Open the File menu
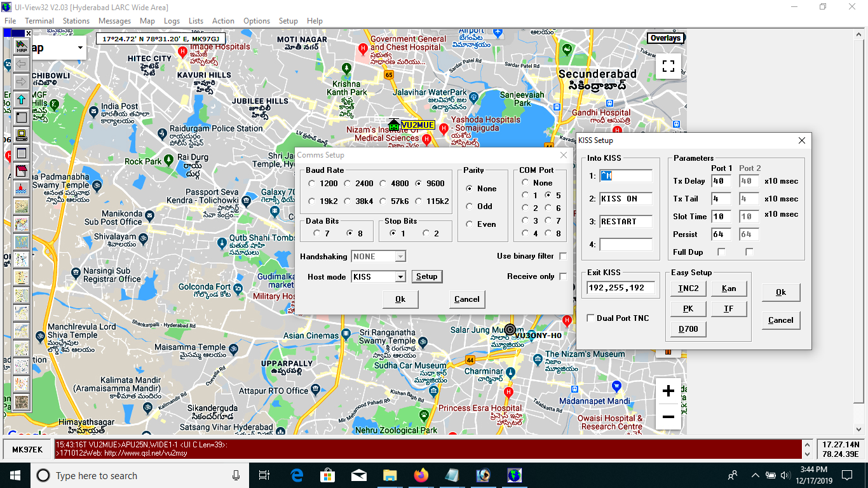The width and height of the screenshot is (868, 488). [x=10, y=21]
